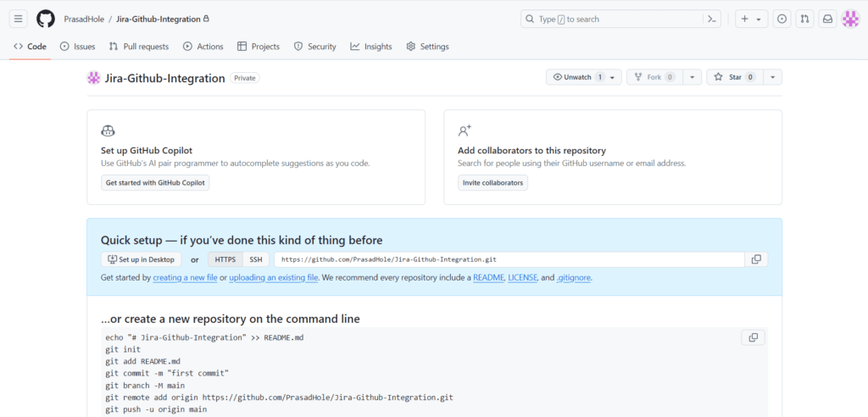Expand the Star lists dropdown arrow
The height and width of the screenshot is (417, 868).
point(773,77)
